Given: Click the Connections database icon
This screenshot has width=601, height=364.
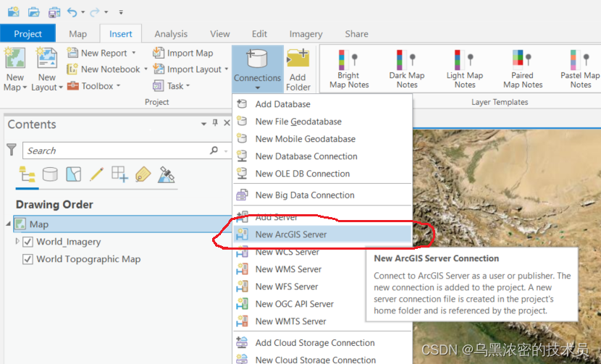Looking at the screenshot, I should (257, 58).
